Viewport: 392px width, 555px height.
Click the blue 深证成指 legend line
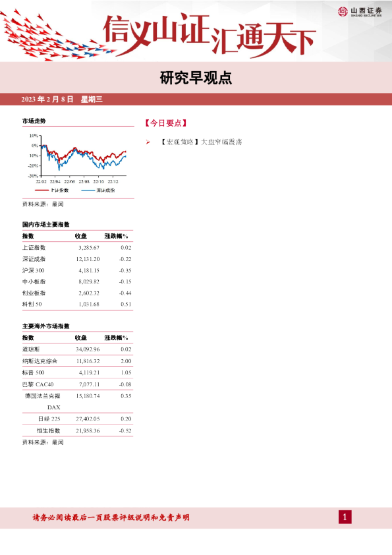(88, 190)
